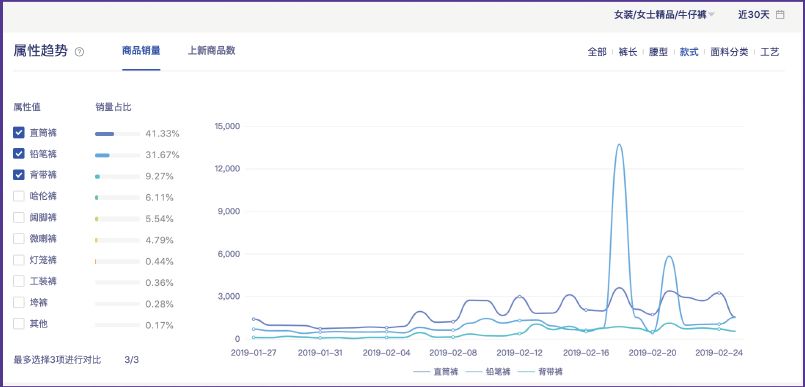805x387 pixels.
Task: Expand the 女装/女士精品/牛仔裤 category dropdown
Action: pos(664,15)
